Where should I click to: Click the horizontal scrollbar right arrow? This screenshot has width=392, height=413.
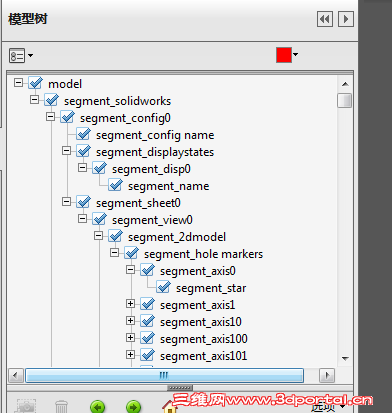pos(327,376)
